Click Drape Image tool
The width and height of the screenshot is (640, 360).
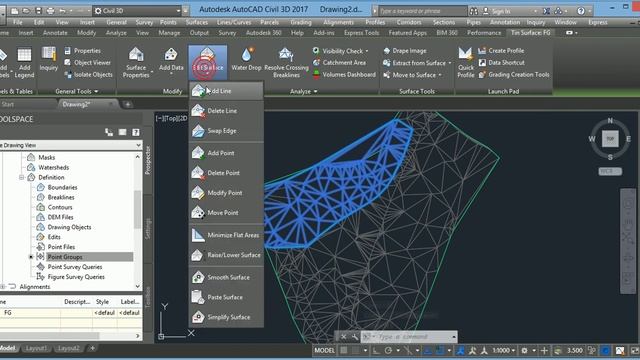(x=405, y=51)
